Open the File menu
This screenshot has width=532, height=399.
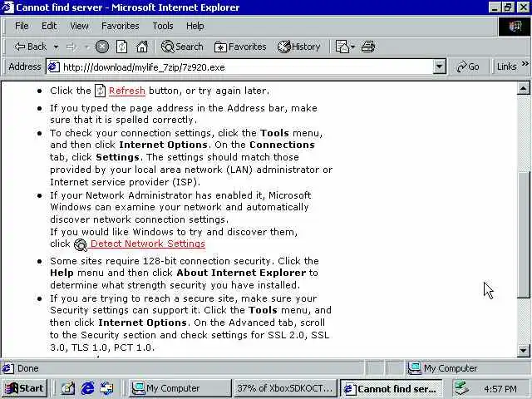pyautogui.click(x=22, y=26)
